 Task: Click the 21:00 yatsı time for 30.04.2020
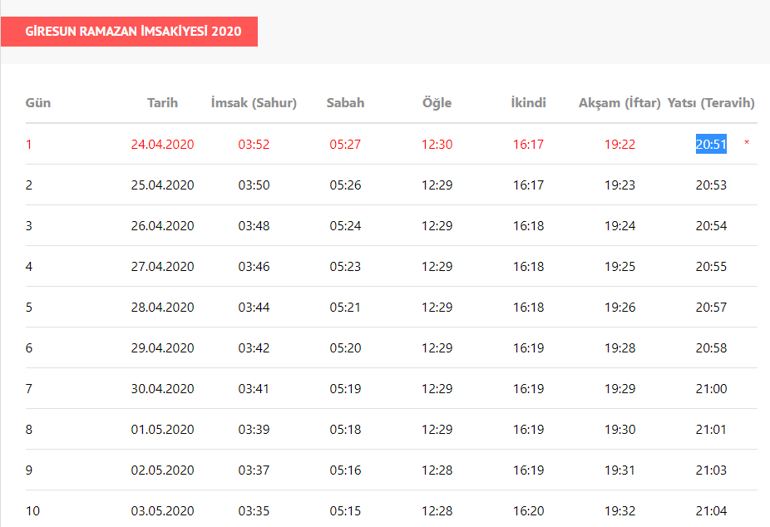tap(711, 389)
